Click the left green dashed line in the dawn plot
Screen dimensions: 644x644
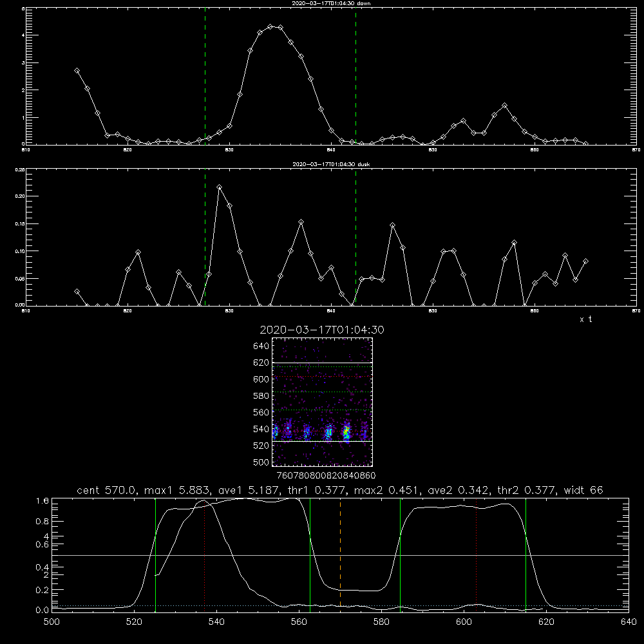(x=205, y=76)
